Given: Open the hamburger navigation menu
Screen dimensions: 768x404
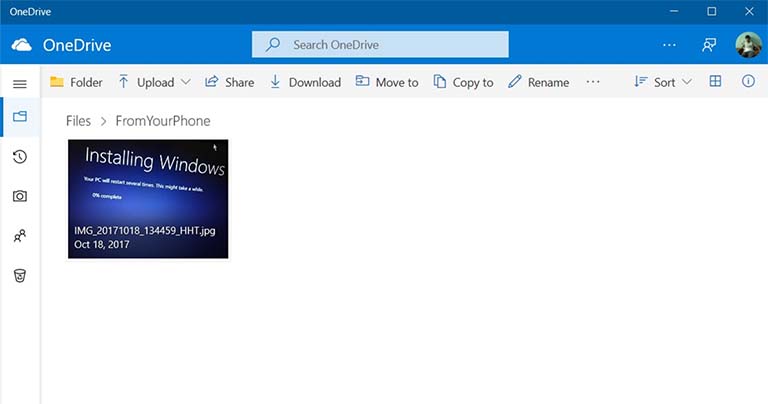Looking at the screenshot, I should point(20,84).
